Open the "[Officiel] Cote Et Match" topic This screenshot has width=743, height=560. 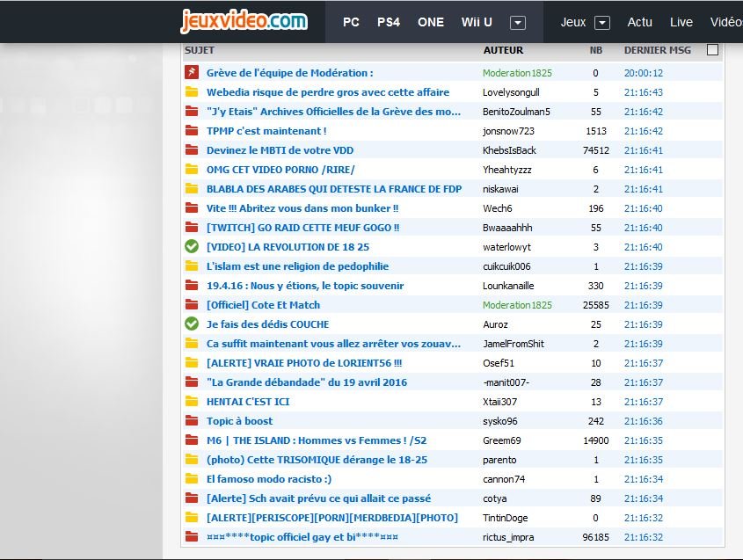coord(263,305)
